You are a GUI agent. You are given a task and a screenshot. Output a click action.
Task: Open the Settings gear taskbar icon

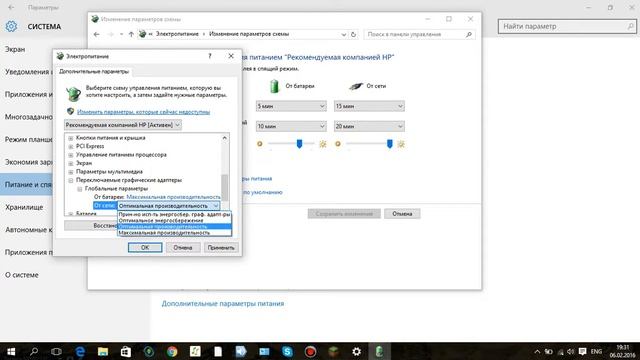tap(356, 351)
